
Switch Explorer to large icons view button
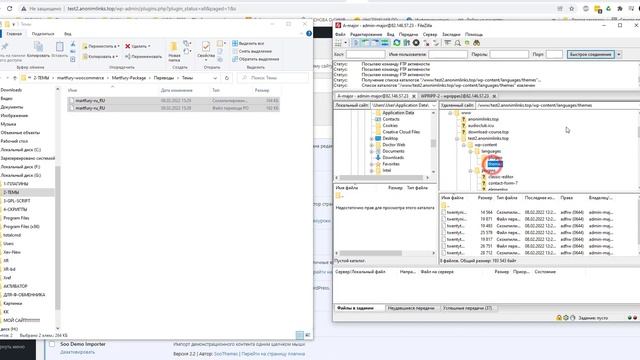click(308, 335)
